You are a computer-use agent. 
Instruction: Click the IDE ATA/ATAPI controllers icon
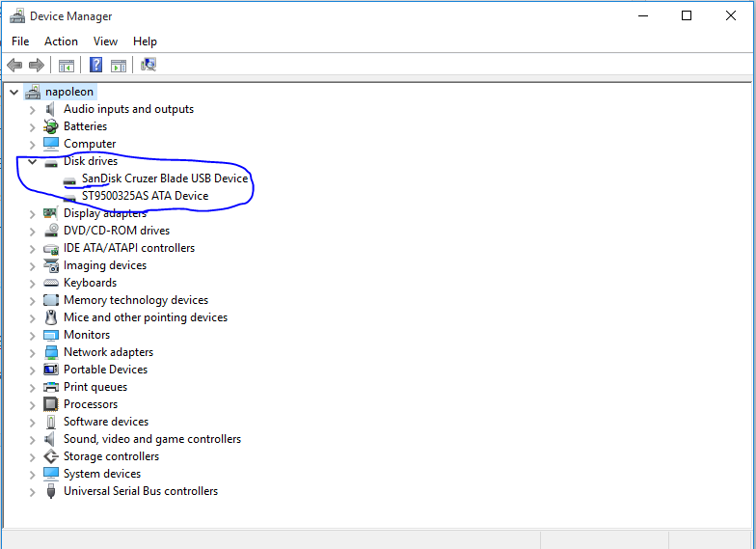click(50, 249)
